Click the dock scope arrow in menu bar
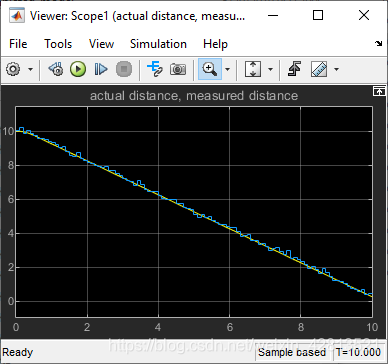 [379, 43]
